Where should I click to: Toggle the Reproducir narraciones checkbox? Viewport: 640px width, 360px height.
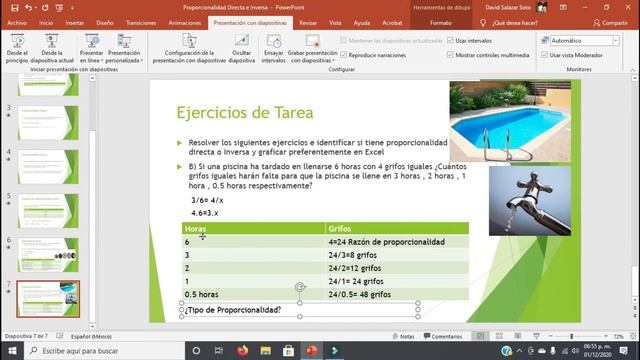pos(343,55)
